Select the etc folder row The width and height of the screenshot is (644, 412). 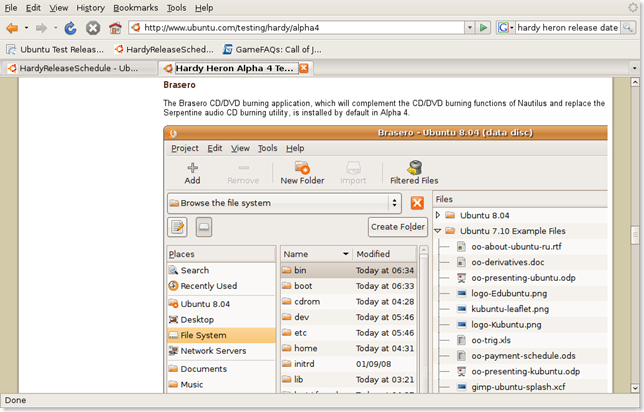coord(348,333)
